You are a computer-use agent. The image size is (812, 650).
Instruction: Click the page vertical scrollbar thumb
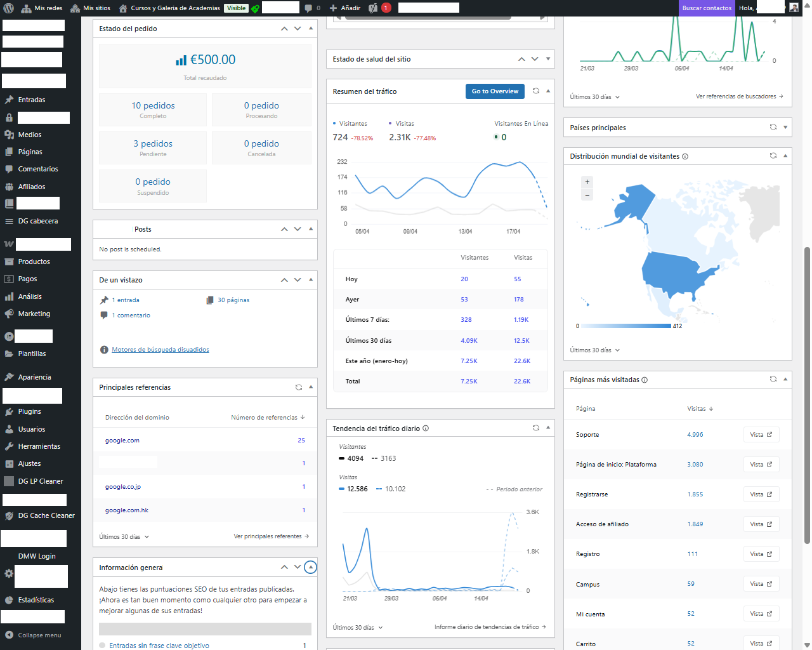pos(807,394)
